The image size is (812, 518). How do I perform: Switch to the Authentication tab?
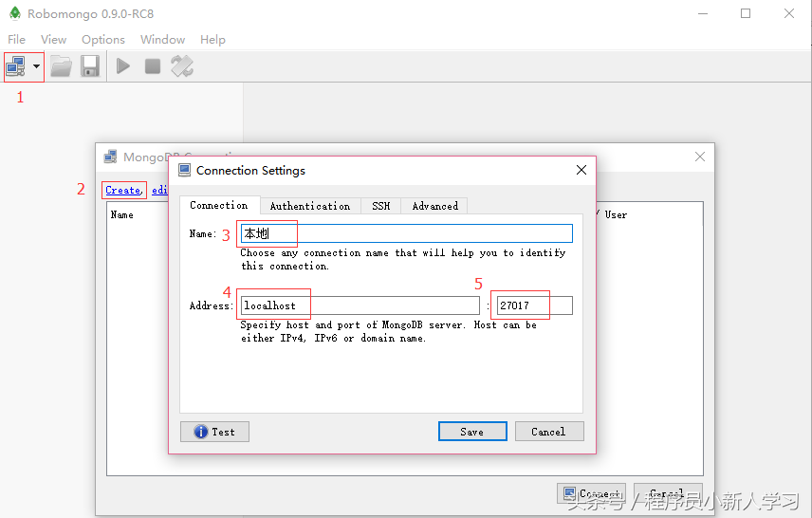(x=310, y=206)
